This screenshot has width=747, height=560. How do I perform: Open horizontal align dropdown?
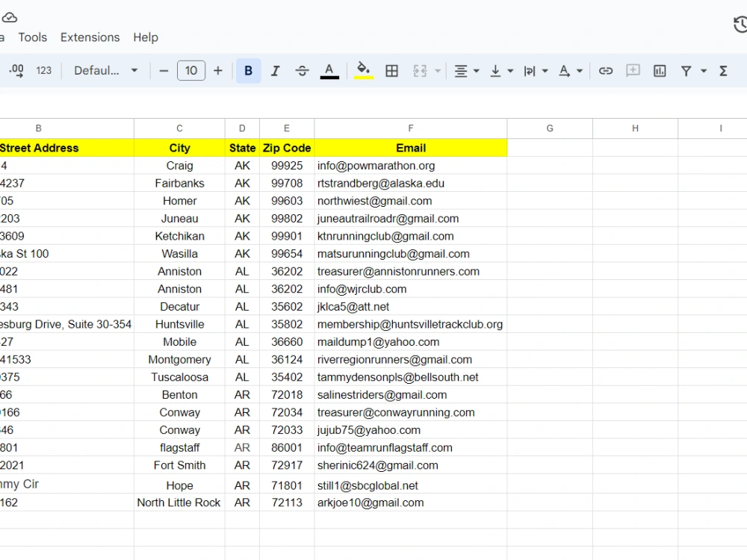pos(466,71)
